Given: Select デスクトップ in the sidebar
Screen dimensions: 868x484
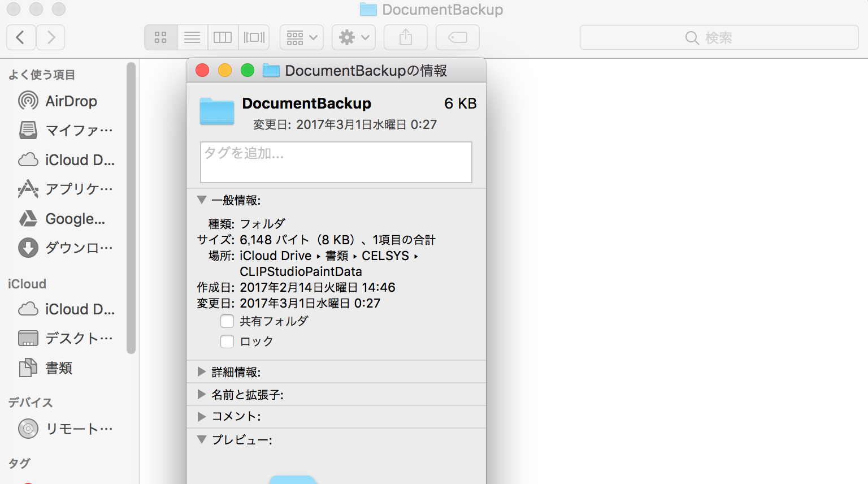Looking at the screenshot, I should [78, 338].
